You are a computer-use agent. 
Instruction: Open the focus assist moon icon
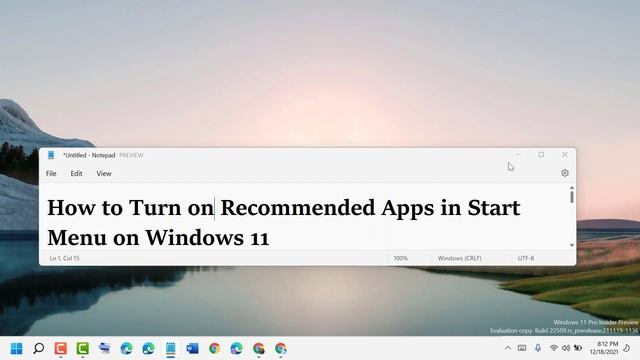coord(627,348)
